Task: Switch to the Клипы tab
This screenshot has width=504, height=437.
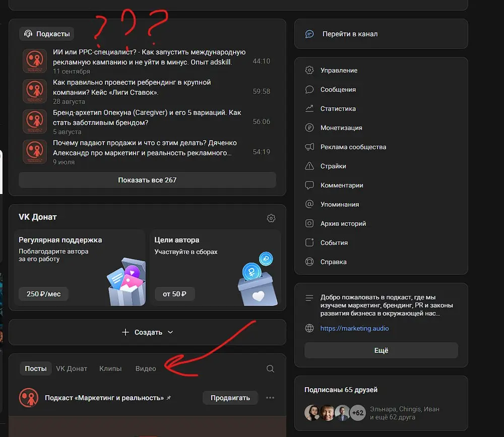Action: click(110, 368)
